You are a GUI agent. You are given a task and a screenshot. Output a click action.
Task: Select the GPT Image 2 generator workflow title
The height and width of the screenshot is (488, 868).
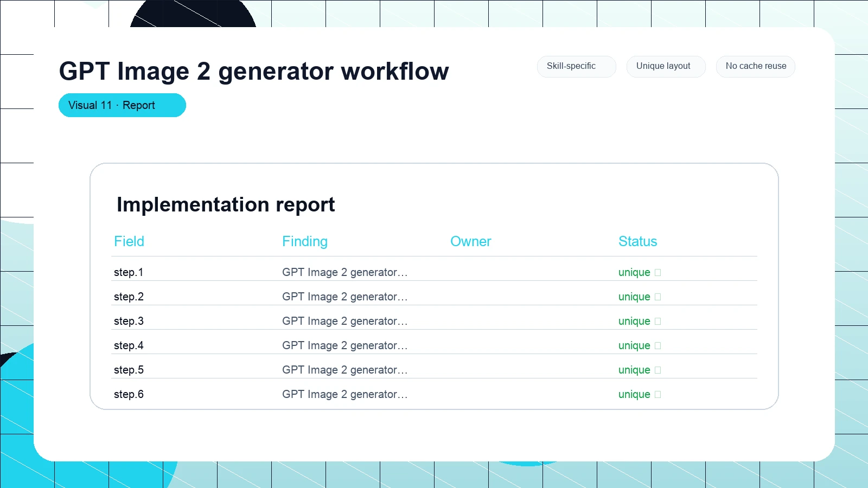coord(254,71)
